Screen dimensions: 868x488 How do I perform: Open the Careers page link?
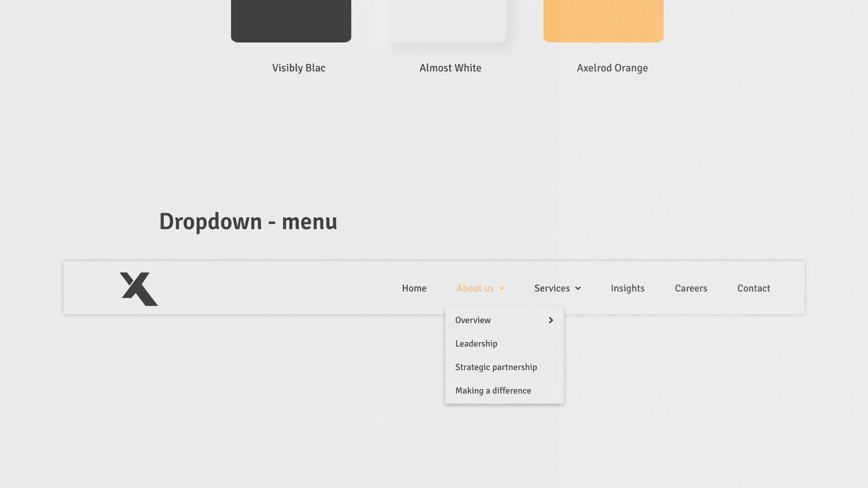point(691,288)
